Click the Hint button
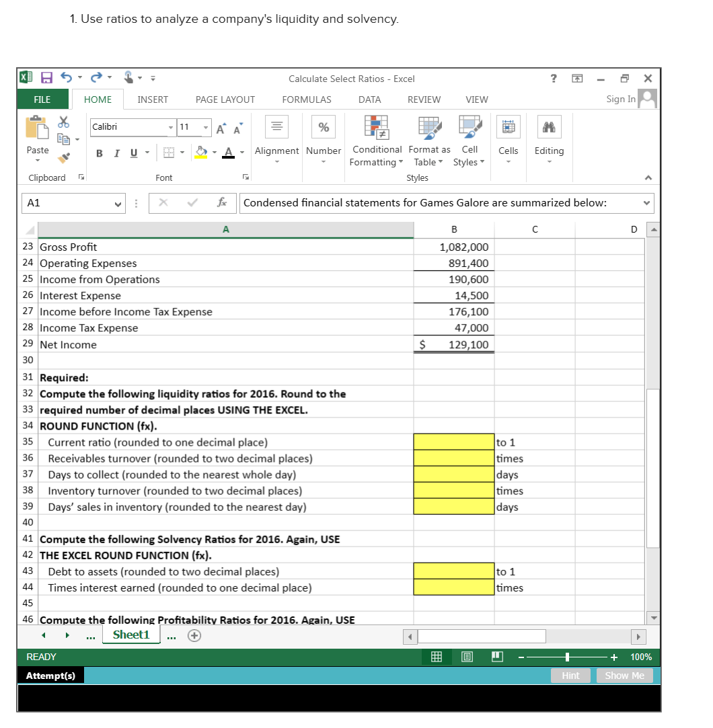 click(570, 676)
